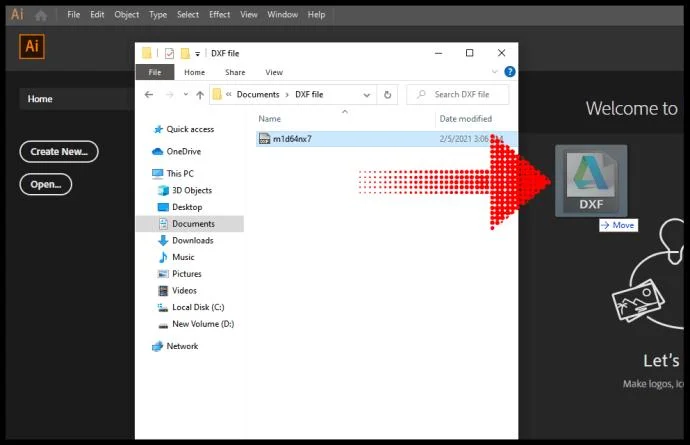The height and width of the screenshot is (445, 690).
Task: Click the m1d64nx7 file icon
Action: pyautogui.click(x=264, y=139)
